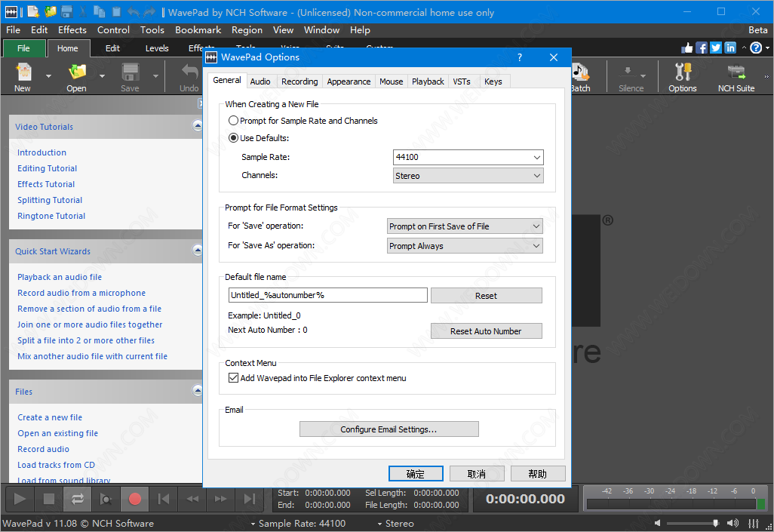The height and width of the screenshot is (532, 774).
Task: Expand the Open button dropdown arrow
Action: point(102,76)
